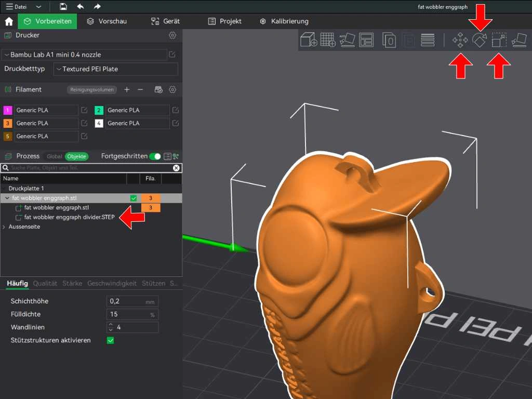Click the Reinigungsvolumen button

click(x=92, y=90)
